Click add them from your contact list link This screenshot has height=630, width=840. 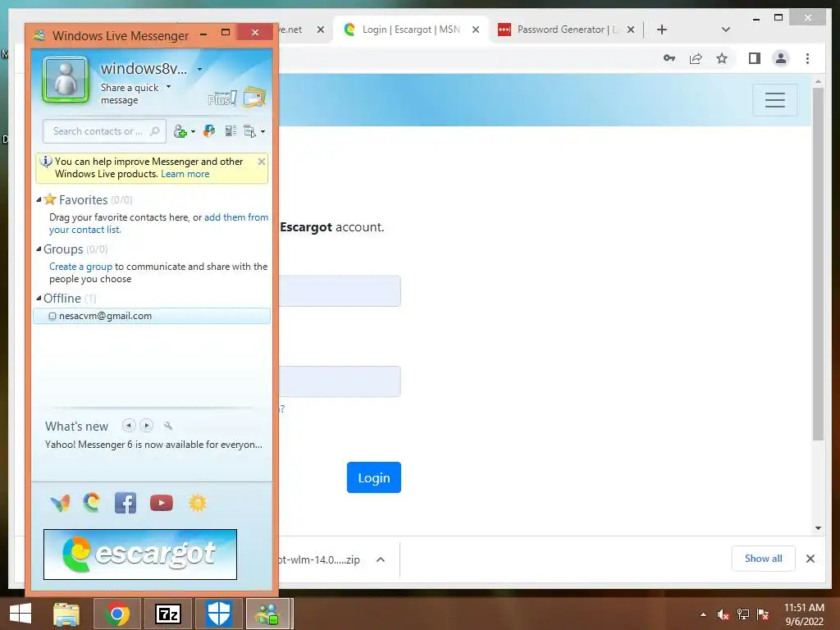(158, 223)
